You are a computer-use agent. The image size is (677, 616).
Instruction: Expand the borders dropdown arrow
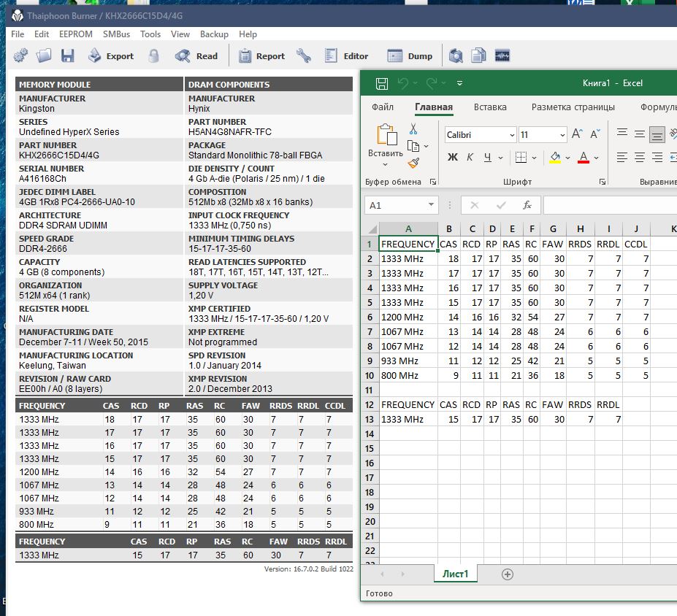click(x=534, y=158)
